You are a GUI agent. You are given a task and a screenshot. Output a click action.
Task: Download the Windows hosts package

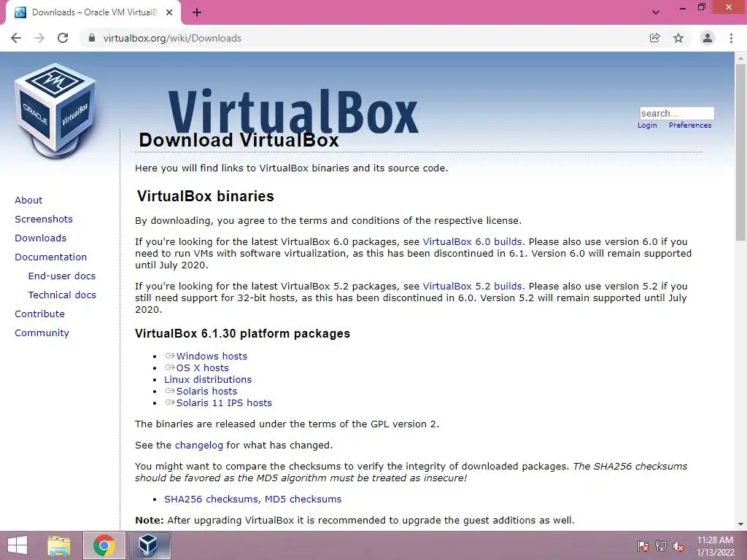(x=212, y=356)
